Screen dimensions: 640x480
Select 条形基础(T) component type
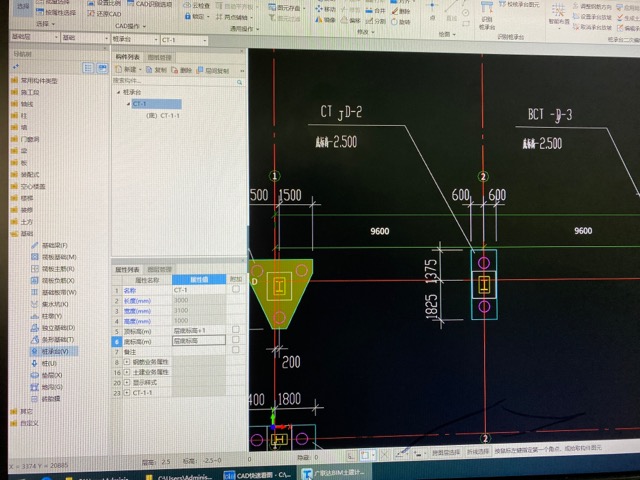coord(52,340)
